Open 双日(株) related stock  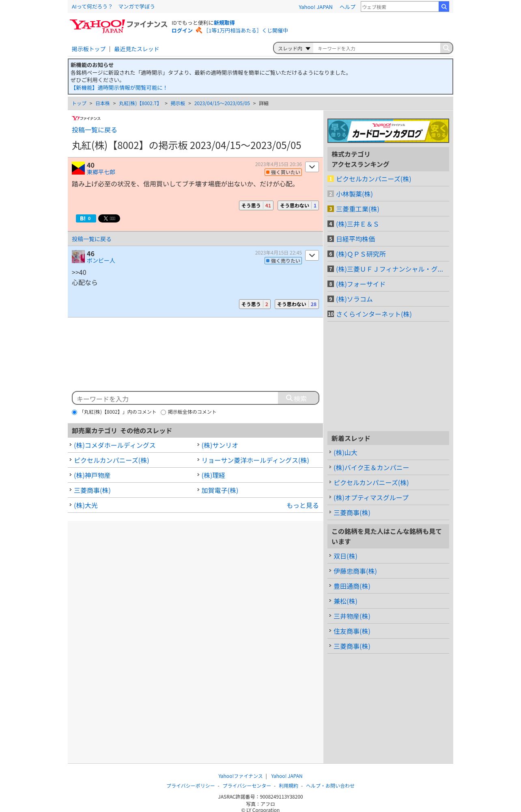pyautogui.click(x=345, y=556)
